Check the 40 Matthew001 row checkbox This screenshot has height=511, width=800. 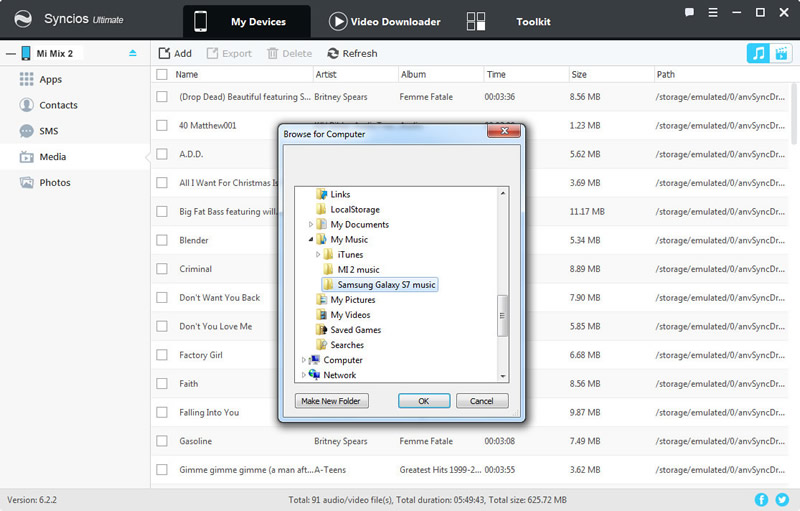pyautogui.click(x=162, y=125)
